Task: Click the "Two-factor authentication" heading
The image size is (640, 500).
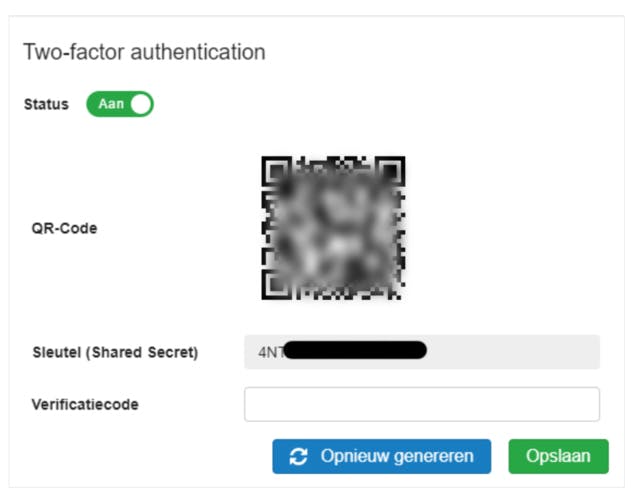Action: pos(144,52)
